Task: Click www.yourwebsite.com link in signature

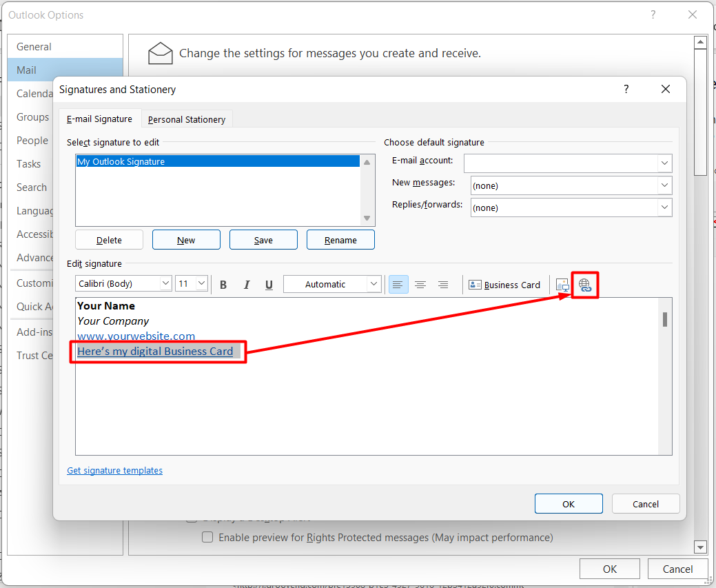Action: tap(136, 336)
